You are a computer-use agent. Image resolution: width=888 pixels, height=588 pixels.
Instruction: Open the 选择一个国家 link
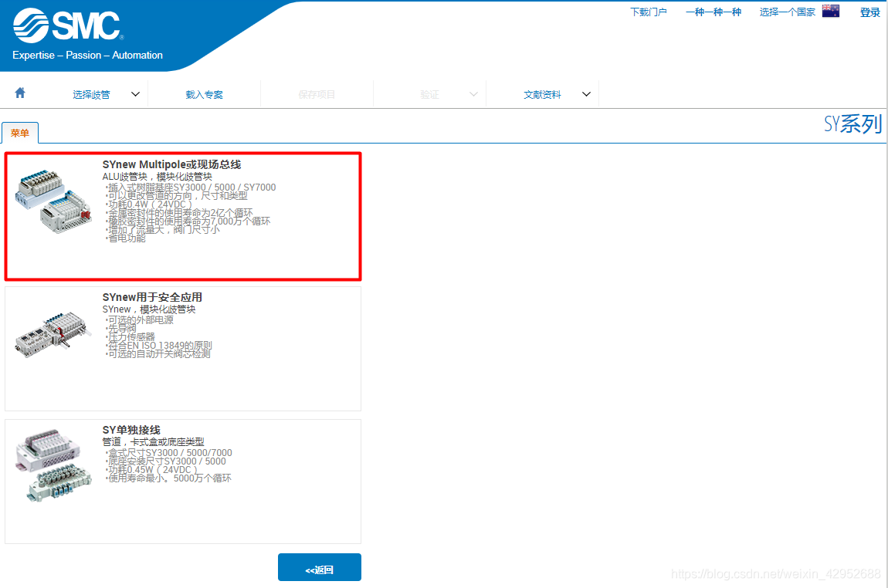click(787, 12)
